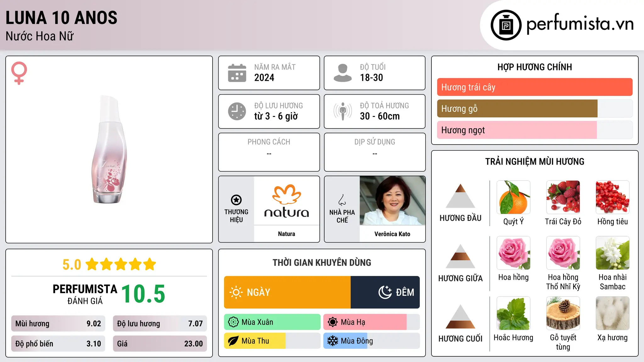The width and height of the screenshot is (644, 362).
Task: Click the longevity value từ 3 - 6 giờ
Action: (276, 116)
